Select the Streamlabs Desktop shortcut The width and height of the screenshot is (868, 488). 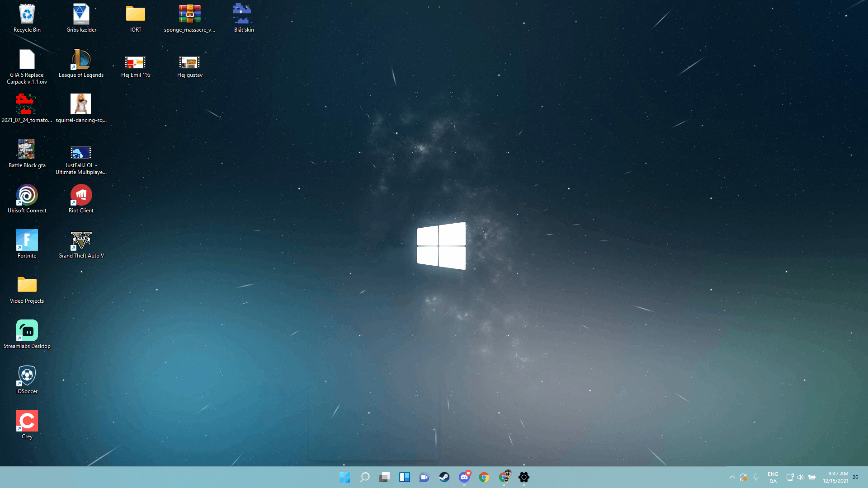(x=27, y=334)
